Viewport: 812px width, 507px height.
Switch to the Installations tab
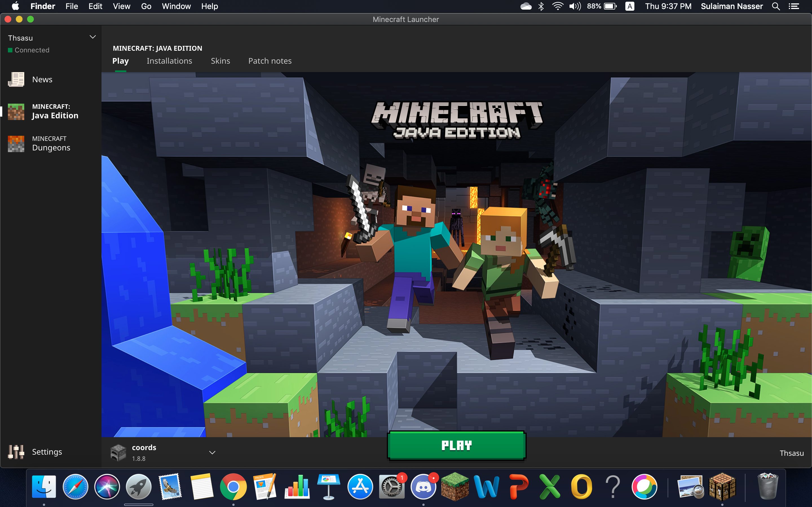click(169, 61)
